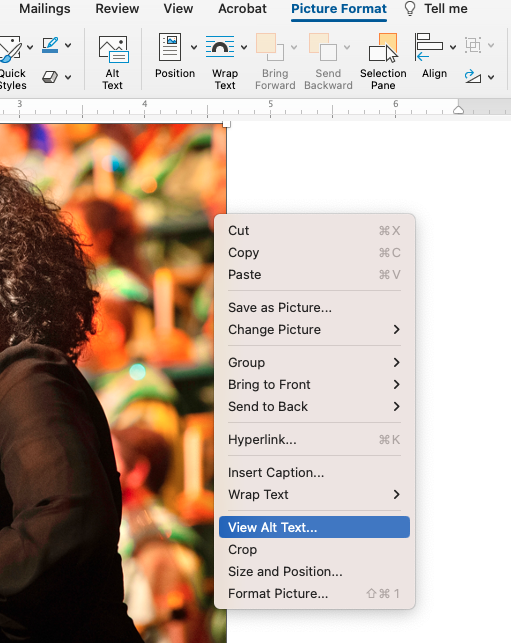Switch to the Mailings tab
Image resolution: width=511 pixels, height=643 pixels.
45,9
